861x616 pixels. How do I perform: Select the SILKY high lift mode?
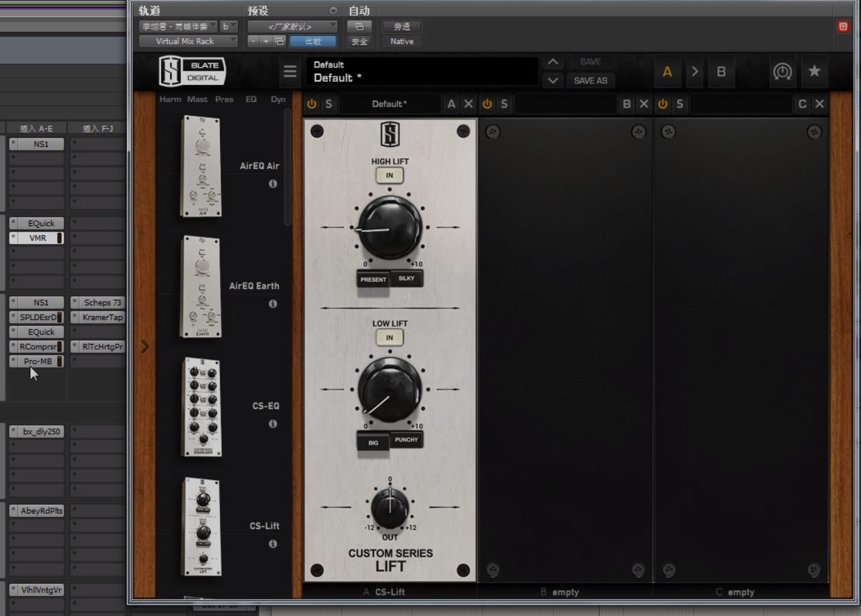[x=407, y=279]
